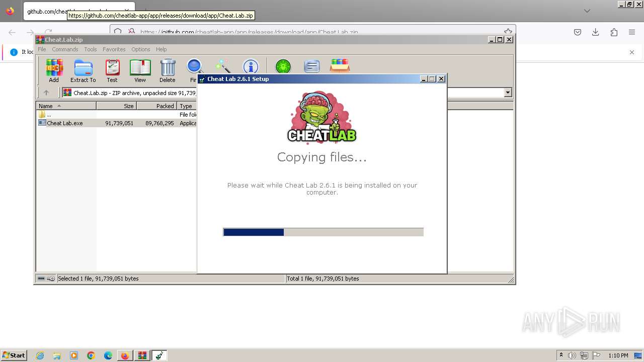The image size is (644, 362).
Task: Click the status bar 'Total 1 file' text
Action: click(x=323, y=279)
